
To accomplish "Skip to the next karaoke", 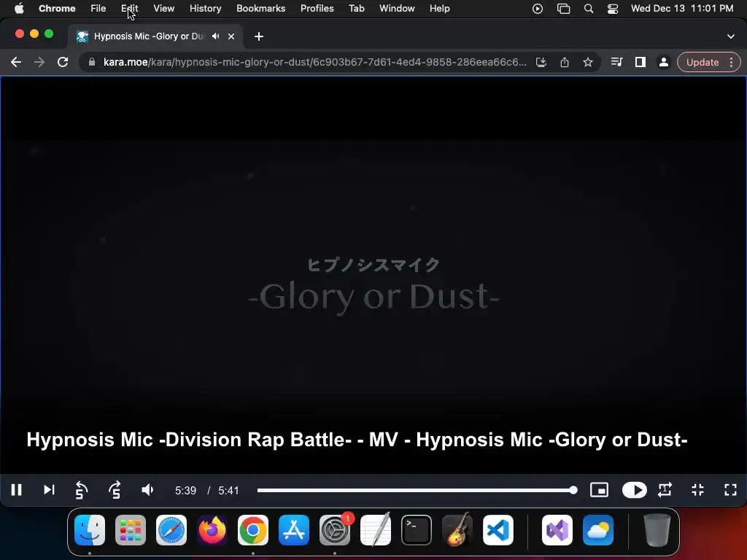I will pos(49,490).
